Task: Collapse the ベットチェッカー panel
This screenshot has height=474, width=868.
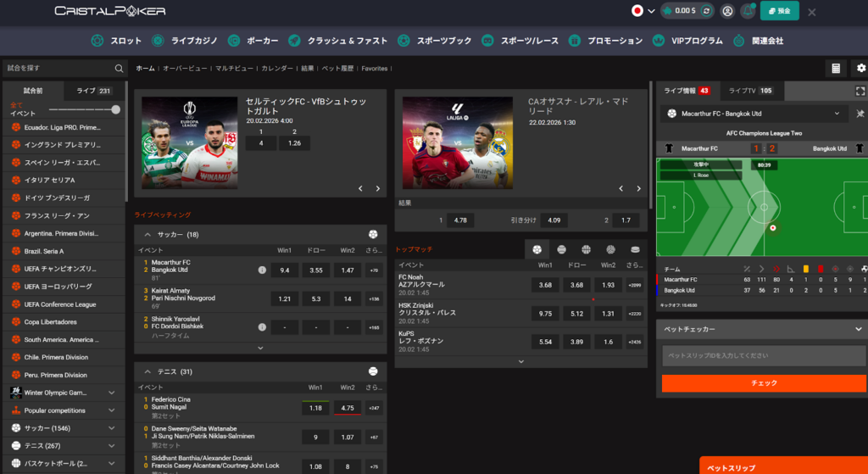Action: point(858,329)
